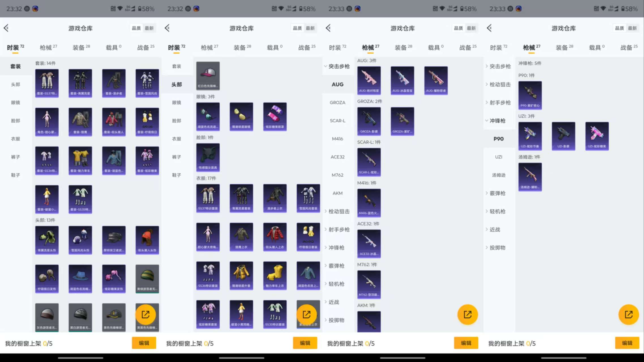Expand the 栓动狙击 category
644x362 pixels.
339,211
